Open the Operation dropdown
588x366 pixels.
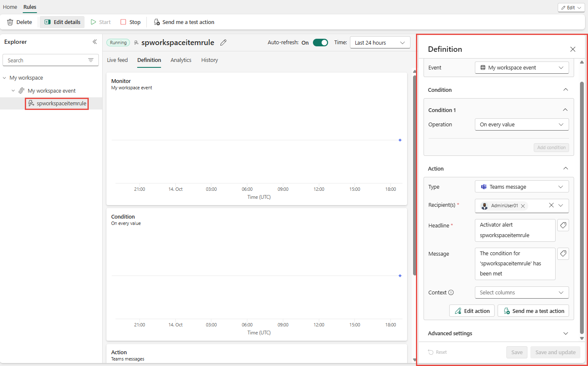(x=522, y=125)
